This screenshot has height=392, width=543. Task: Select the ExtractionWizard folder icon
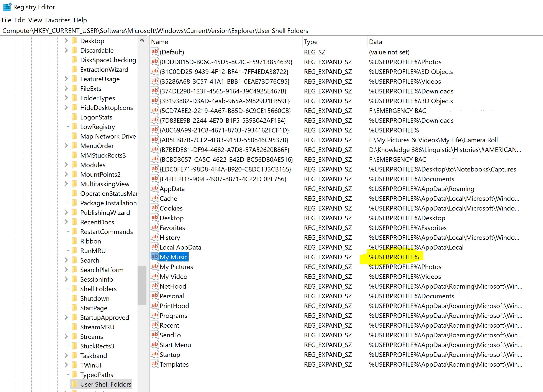point(75,69)
